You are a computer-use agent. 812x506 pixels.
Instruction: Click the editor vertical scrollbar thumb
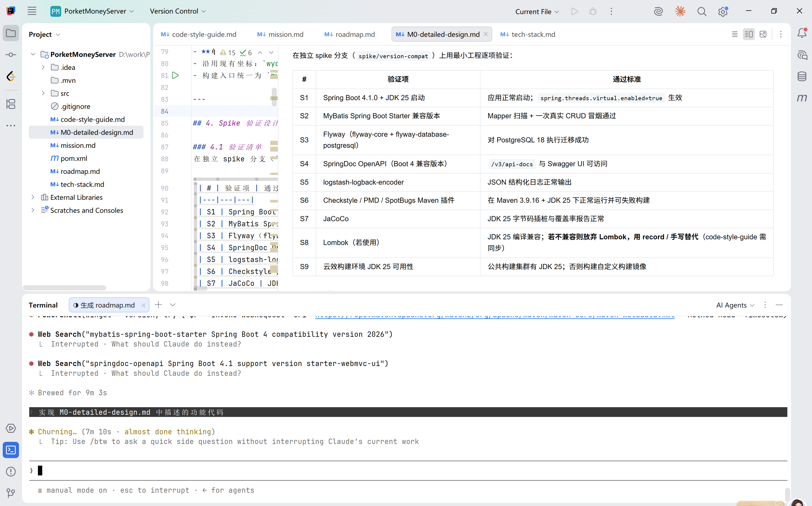274,97
